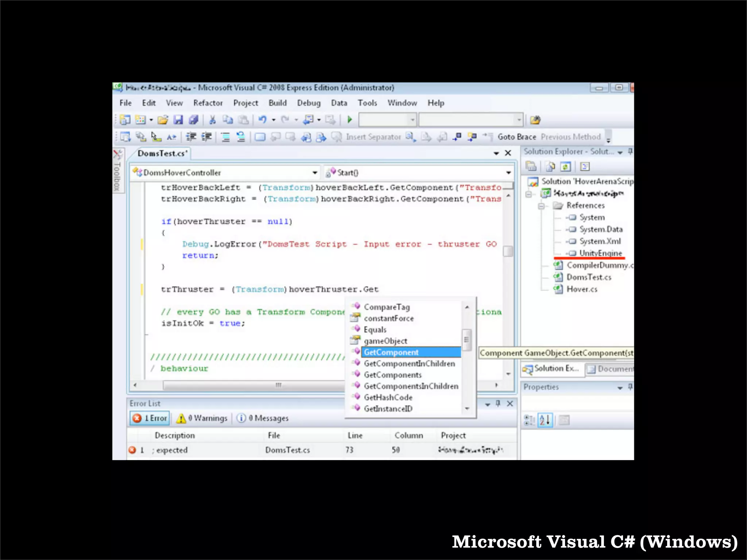Toggle the 1 Error filter button
The width and height of the screenshot is (747, 560).
[150, 418]
